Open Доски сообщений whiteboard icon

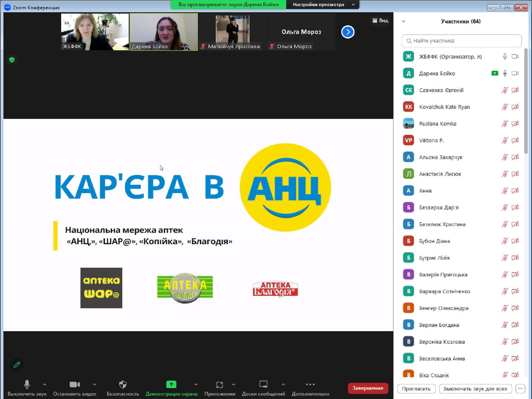(263, 384)
